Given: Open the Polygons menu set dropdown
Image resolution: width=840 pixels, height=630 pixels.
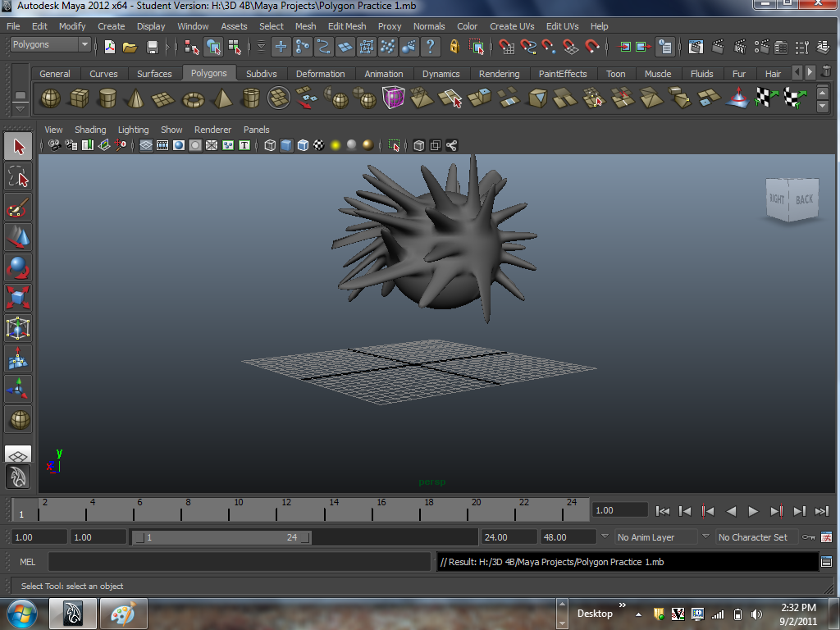Looking at the screenshot, I should [51, 44].
